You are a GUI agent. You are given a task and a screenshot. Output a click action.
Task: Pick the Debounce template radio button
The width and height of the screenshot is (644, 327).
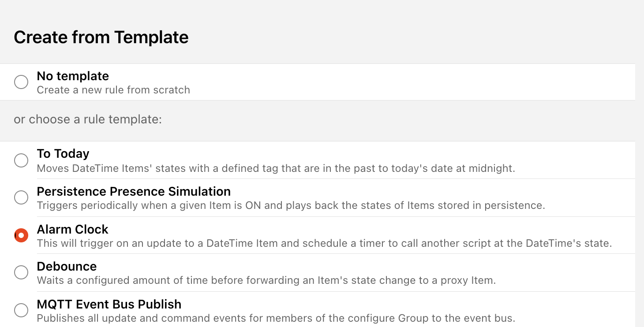(x=21, y=273)
